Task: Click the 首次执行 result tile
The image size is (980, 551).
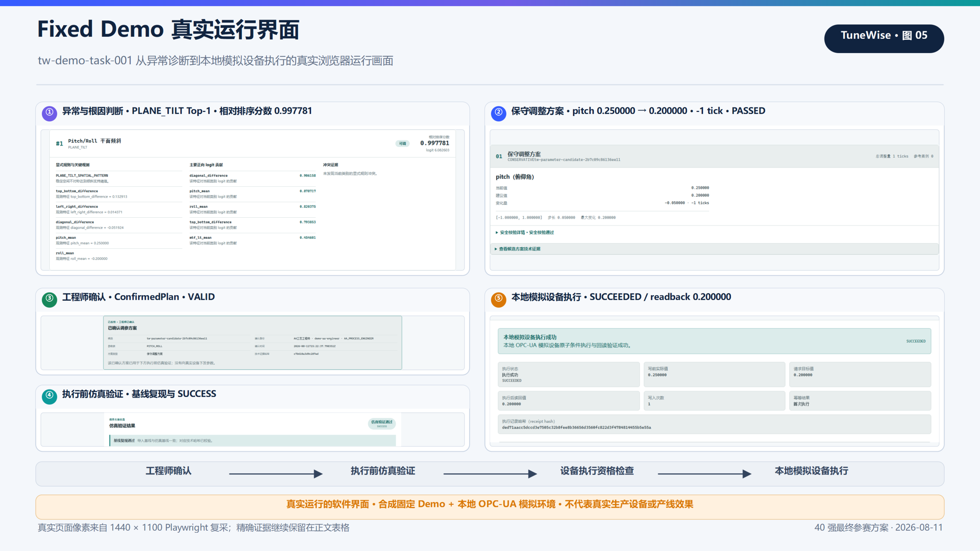Action: [860, 401]
